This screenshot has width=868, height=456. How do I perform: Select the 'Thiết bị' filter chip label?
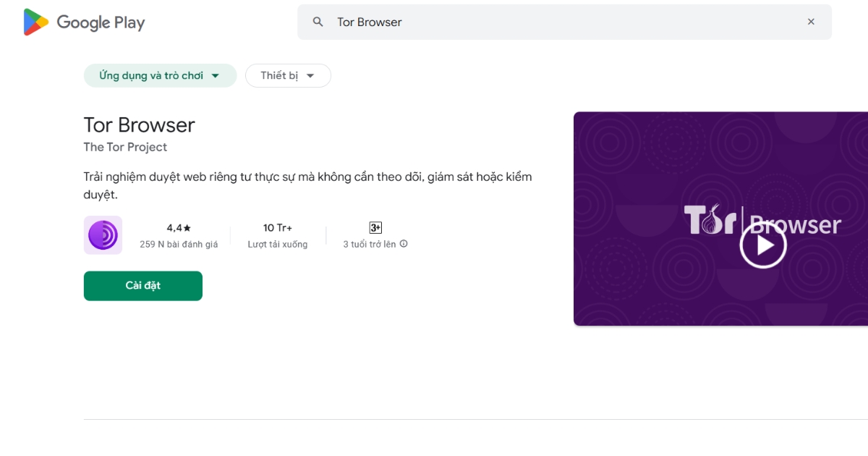pyautogui.click(x=279, y=76)
